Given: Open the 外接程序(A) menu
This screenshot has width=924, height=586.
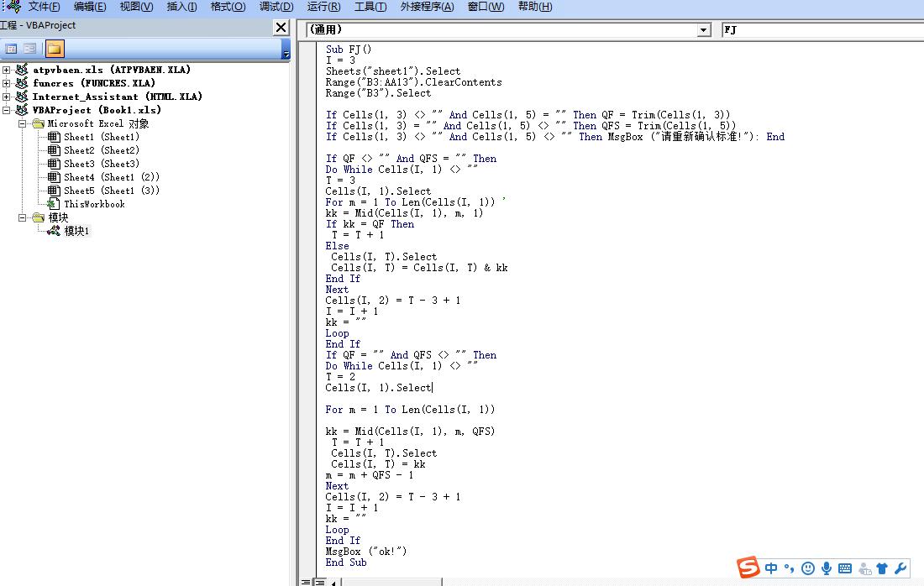Looking at the screenshot, I should (428, 7).
